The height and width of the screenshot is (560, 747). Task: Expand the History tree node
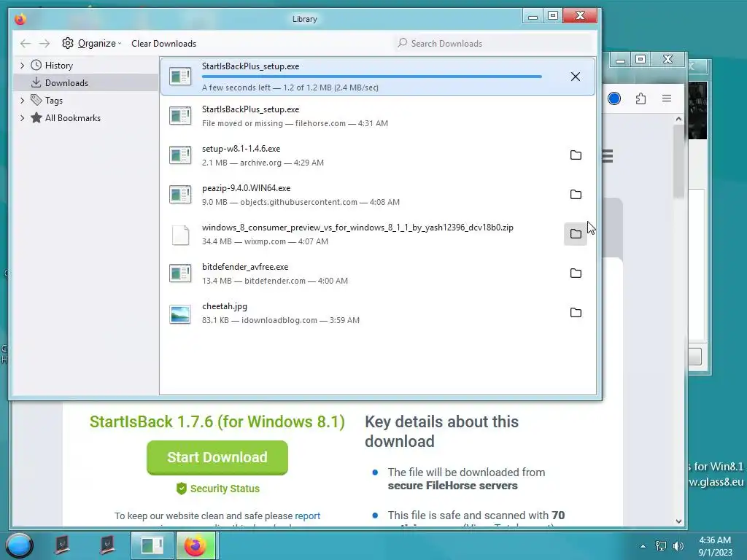click(22, 65)
